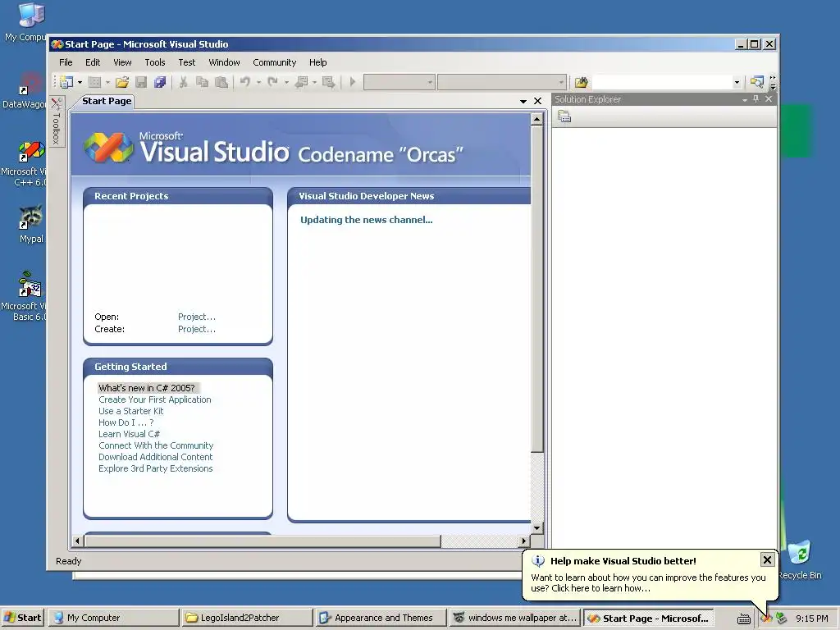Screen dimensions: 840x630
Task: Click Use a Starter Kit link
Action: click(130, 411)
